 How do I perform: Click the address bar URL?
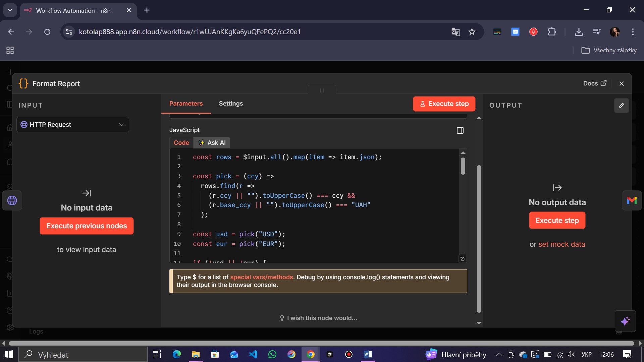pyautogui.click(x=190, y=32)
